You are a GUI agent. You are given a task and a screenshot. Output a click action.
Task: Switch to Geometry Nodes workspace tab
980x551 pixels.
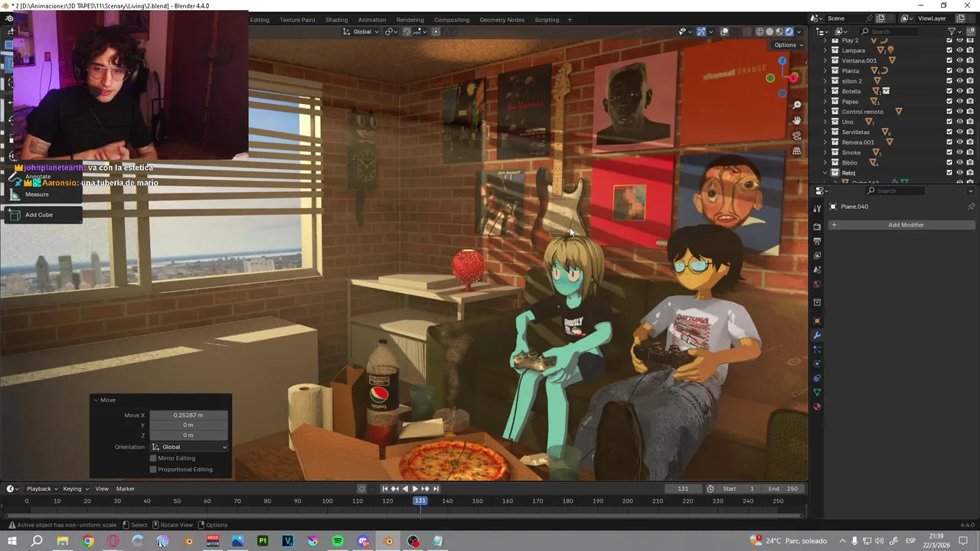coord(502,20)
